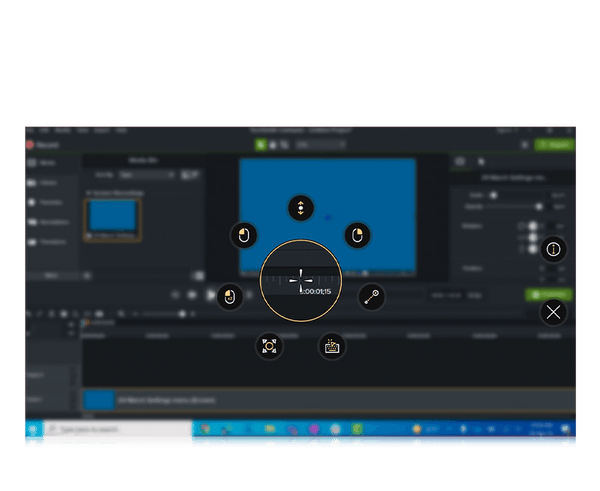Click the mouse icon left of magnifier
The width and height of the screenshot is (600, 491).
click(229, 296)
